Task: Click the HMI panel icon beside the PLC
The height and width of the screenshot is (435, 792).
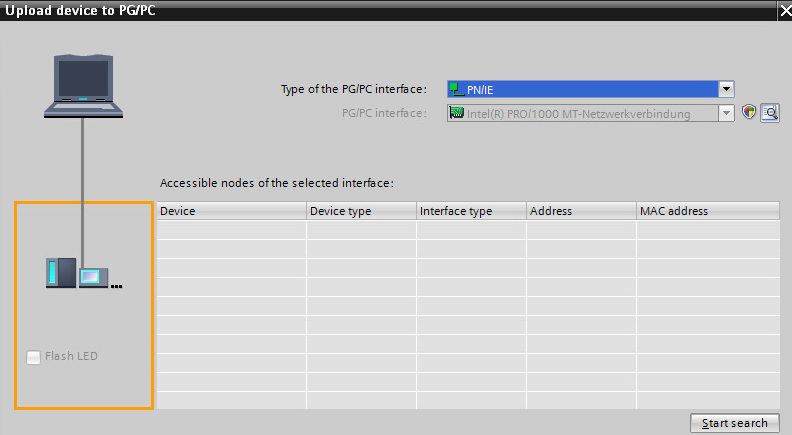Action: coord(94,277)
